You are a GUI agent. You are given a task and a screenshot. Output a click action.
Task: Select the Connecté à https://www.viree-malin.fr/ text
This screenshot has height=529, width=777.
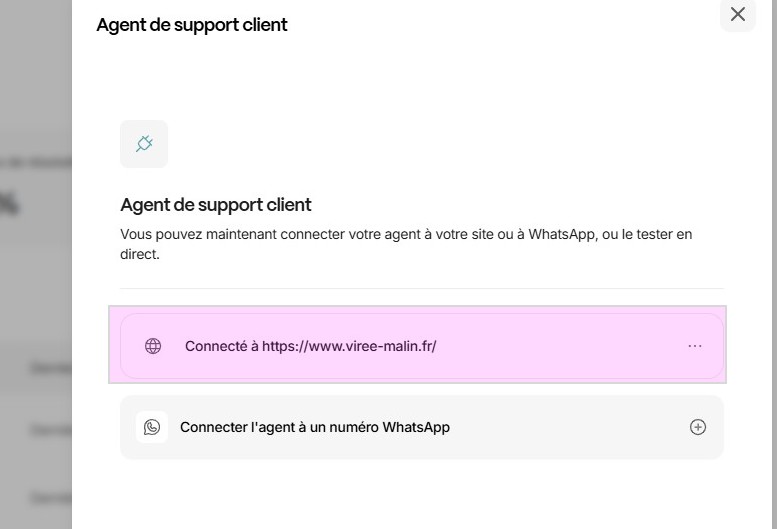click(x=310, y=346)
